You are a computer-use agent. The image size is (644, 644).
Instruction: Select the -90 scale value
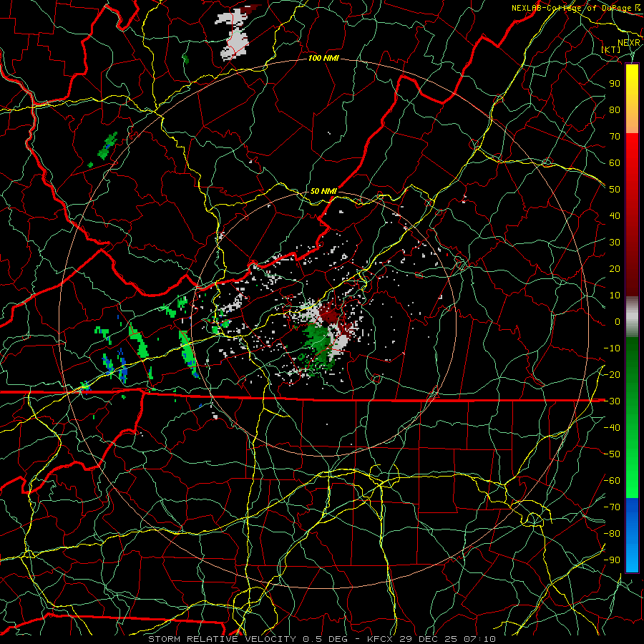(x=612, y=560)
